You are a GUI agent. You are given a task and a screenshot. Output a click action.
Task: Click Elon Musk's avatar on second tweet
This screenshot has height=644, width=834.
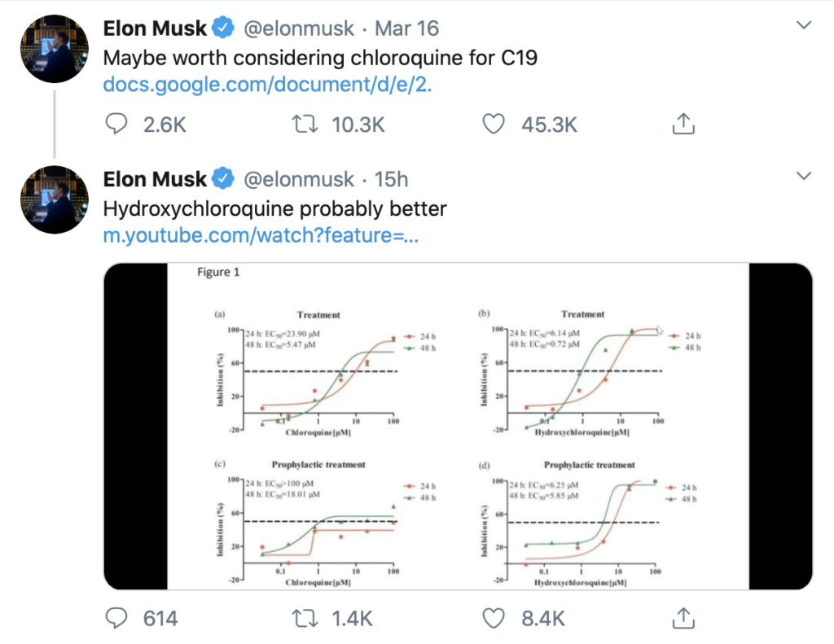(x=54, y=199)
